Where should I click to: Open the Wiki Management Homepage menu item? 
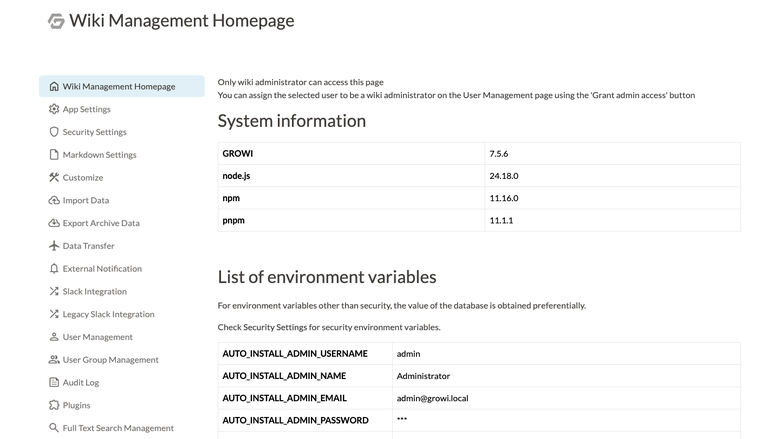122,87
